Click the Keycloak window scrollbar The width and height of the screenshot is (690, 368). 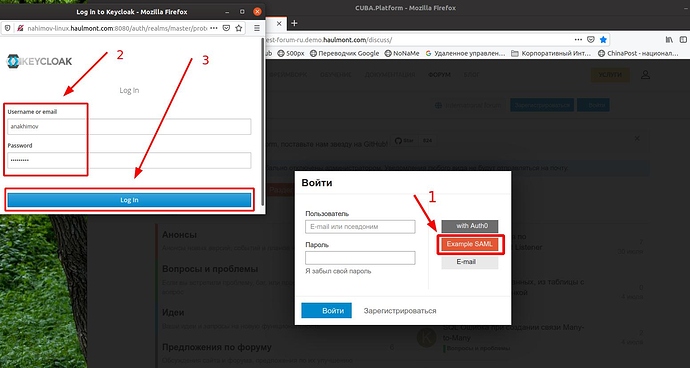[x=263, y=121]
